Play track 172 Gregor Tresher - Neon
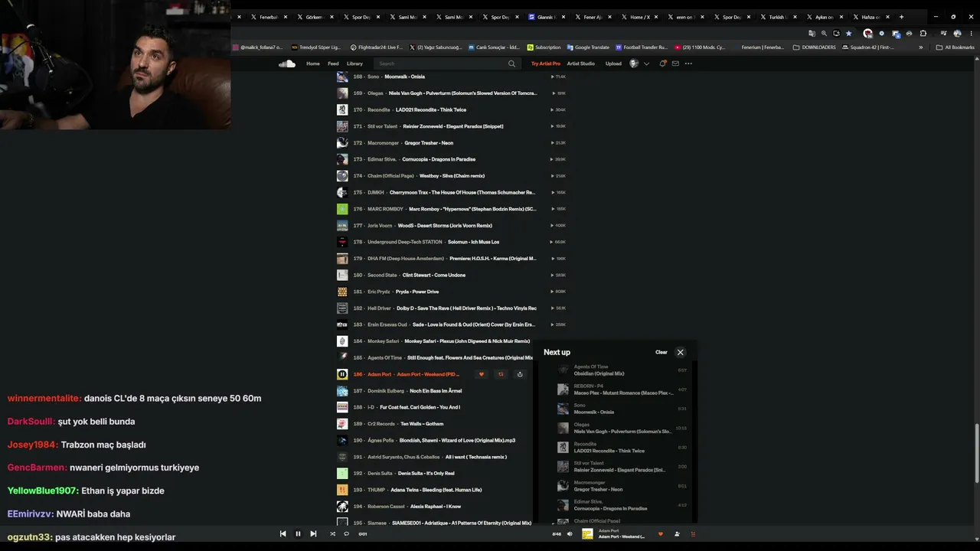The image size is (980, 551). (429, 143)
